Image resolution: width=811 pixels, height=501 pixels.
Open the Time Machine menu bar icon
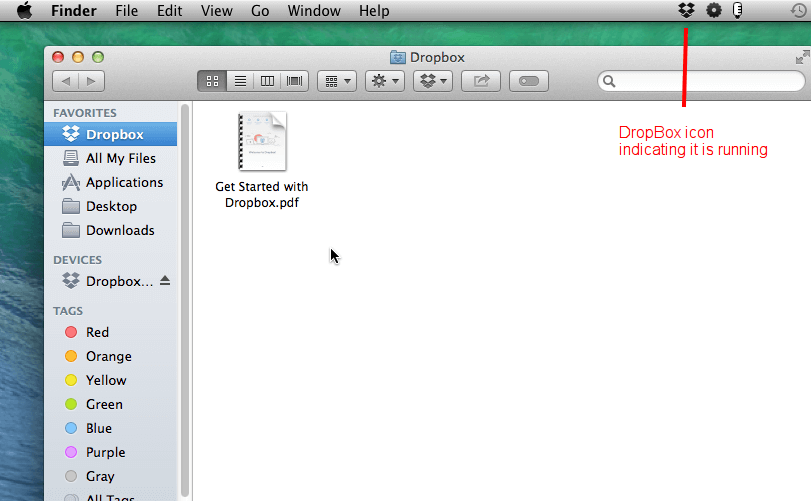coord(798,10)
